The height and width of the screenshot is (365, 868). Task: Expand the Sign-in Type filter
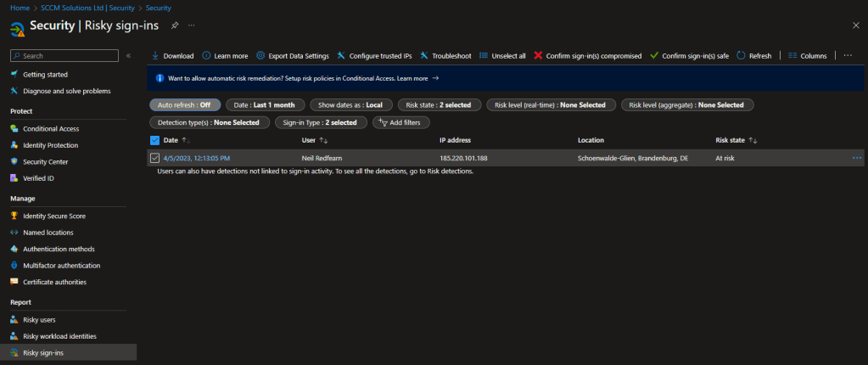(321, 122)
